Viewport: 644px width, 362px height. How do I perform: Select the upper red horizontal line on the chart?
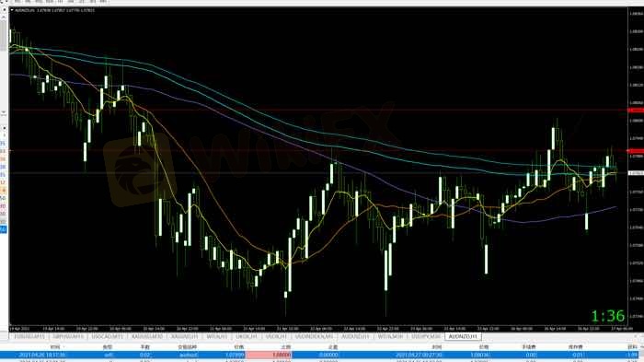pyautogui.click(x=318, y=111)
